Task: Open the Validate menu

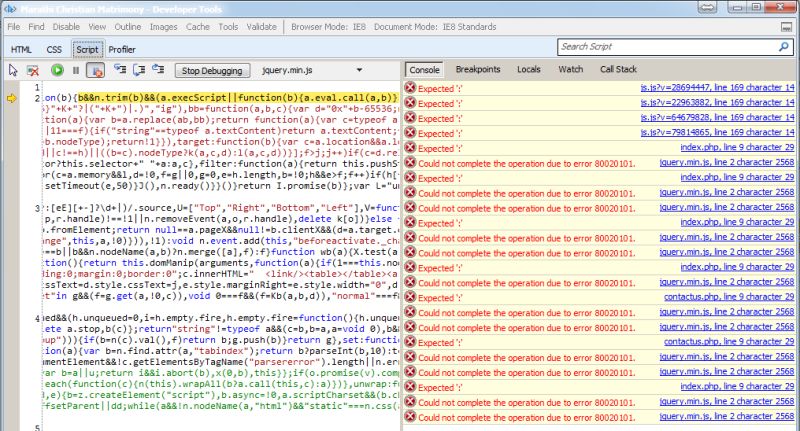Action: [261, 27]
